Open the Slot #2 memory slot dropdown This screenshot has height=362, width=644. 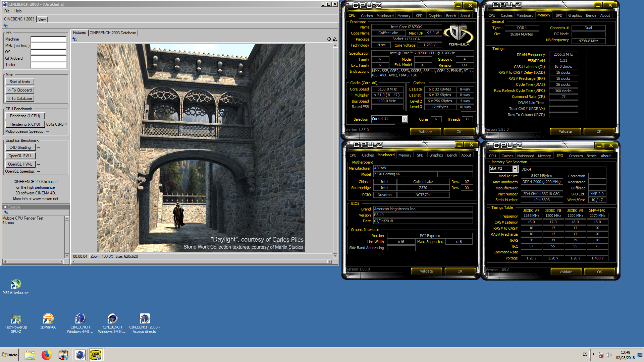point(515,169)
